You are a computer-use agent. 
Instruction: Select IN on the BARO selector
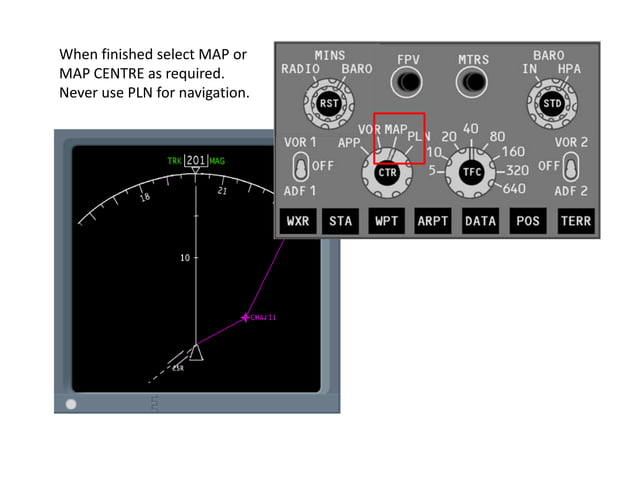pyautogui.click(x=530, y=69)
